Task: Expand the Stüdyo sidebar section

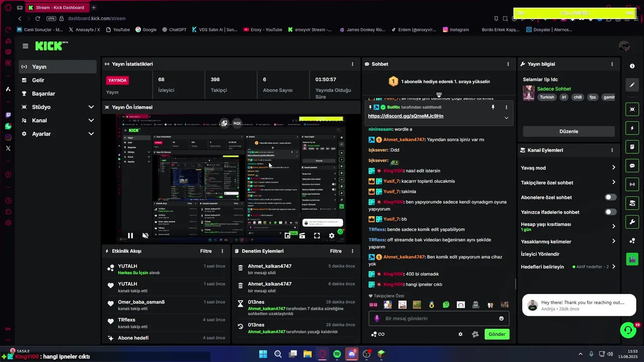Action: click(91, 107)
